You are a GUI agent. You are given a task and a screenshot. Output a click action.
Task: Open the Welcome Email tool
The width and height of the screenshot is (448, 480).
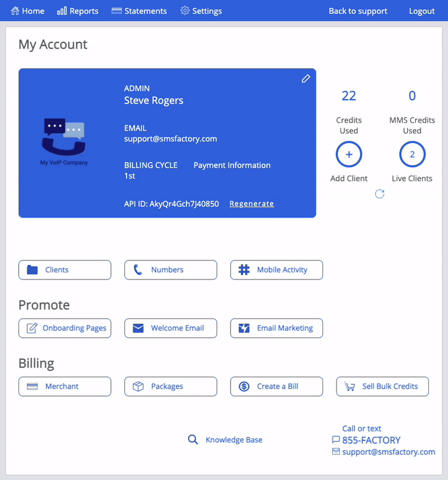point(171,328)
